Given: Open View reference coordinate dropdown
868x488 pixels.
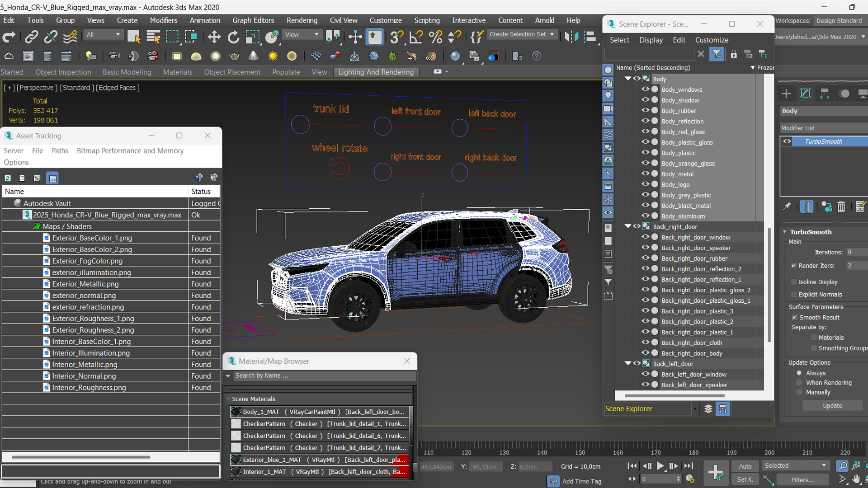Looking at the screenshot, I should (301, 35).
